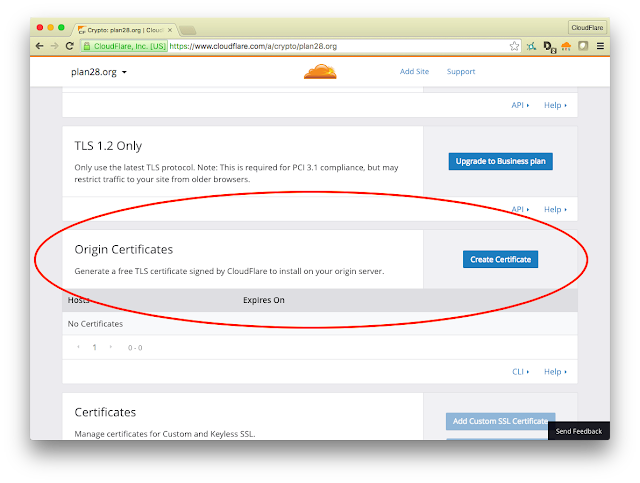
Task: Click the next page arrow in certificates pagination
Action: point(111,347)
